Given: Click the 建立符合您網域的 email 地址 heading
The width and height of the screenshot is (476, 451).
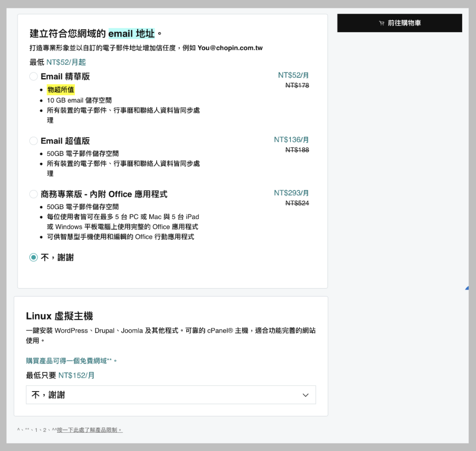Looking at the screenshot, I should pyautogui.click(x=96, y=33).
